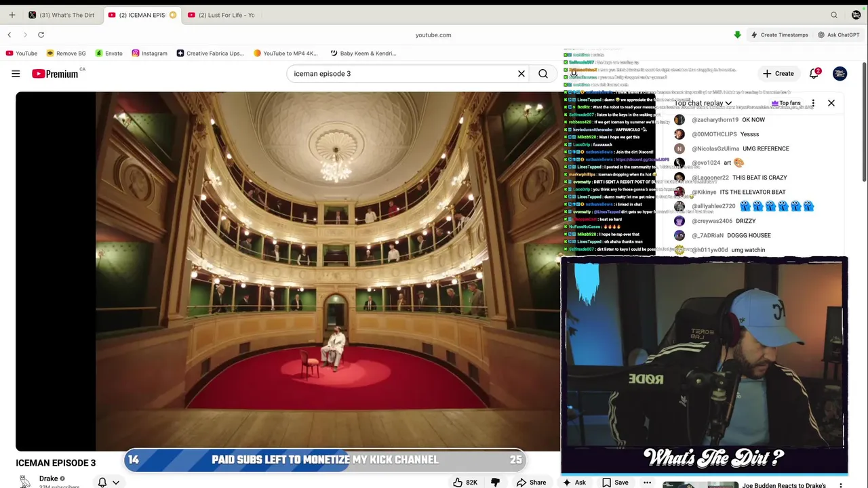Image resolution: width=868 pixels, height=488 pixels.
Task: Go back with the browser back arrow
Action: point(9,35)
